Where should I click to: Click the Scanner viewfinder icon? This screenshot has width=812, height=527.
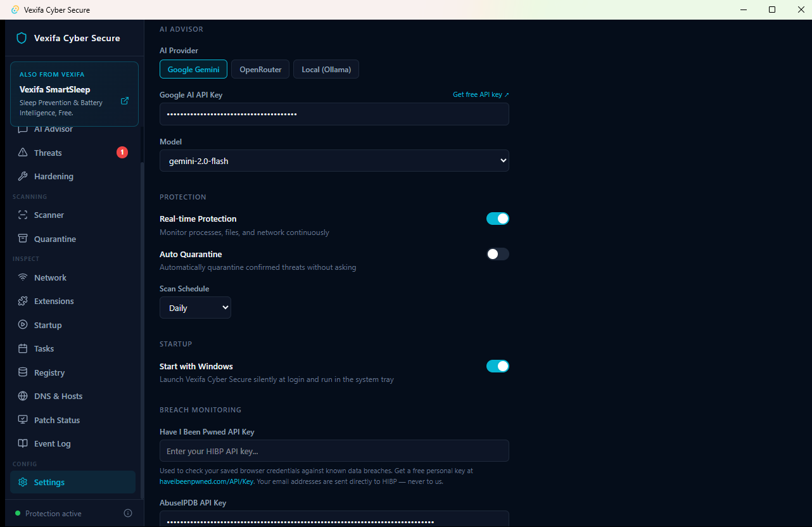click(x=23, y=215)
